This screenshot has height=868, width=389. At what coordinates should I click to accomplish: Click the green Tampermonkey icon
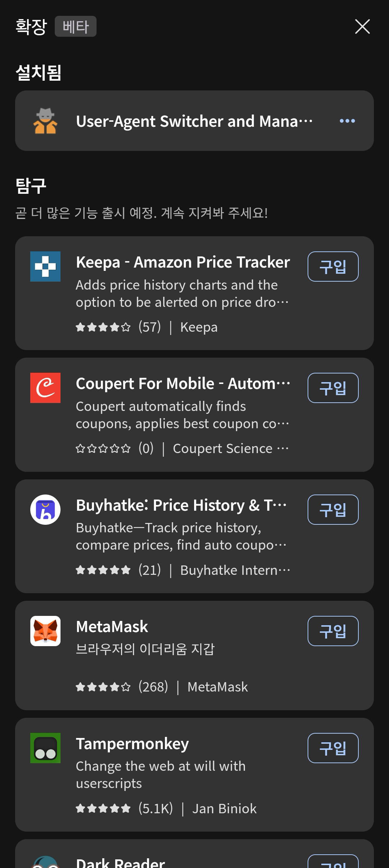(x=45, y=748)
